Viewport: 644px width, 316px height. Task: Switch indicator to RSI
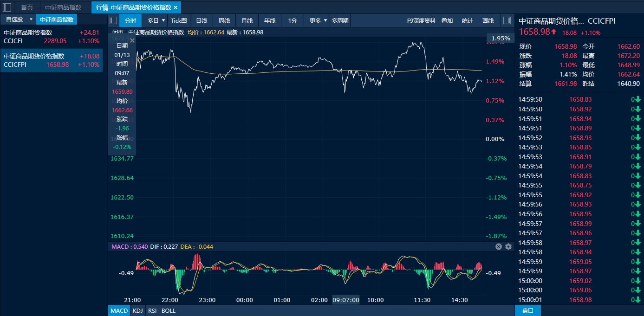click(x=152, y=310)
